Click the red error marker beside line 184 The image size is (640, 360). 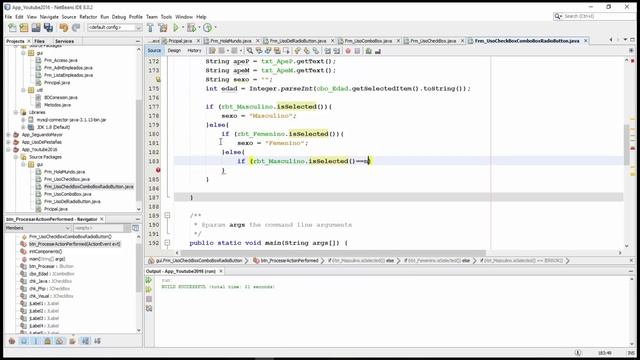pos(158,170)
